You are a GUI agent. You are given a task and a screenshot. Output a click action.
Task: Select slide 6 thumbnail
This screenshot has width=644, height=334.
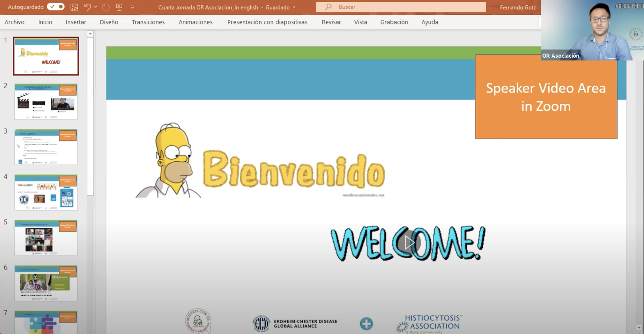(x=46, y=283)
